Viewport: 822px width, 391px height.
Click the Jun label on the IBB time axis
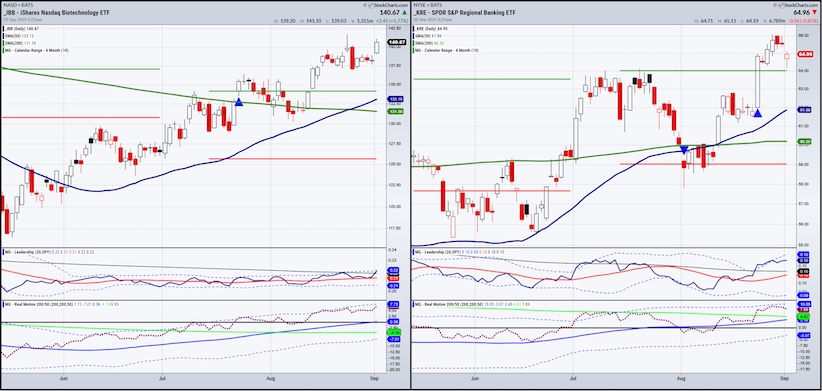point(63,377)
